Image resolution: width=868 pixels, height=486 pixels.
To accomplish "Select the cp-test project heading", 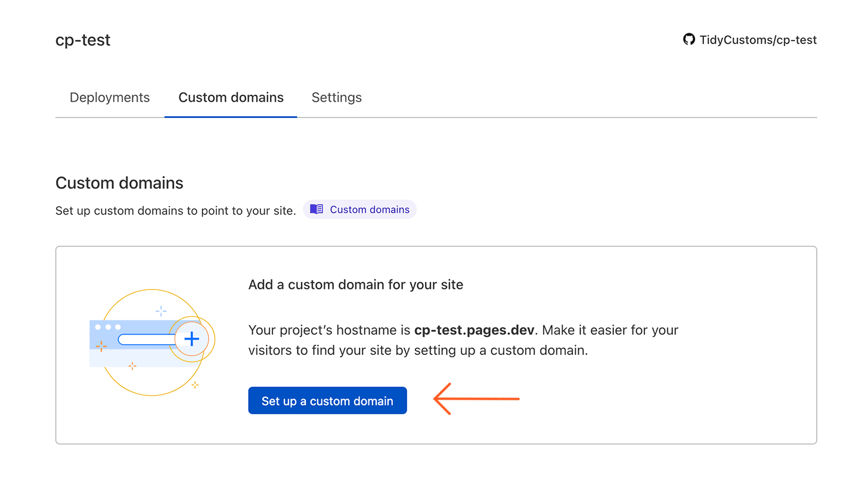I will (83, 40).
